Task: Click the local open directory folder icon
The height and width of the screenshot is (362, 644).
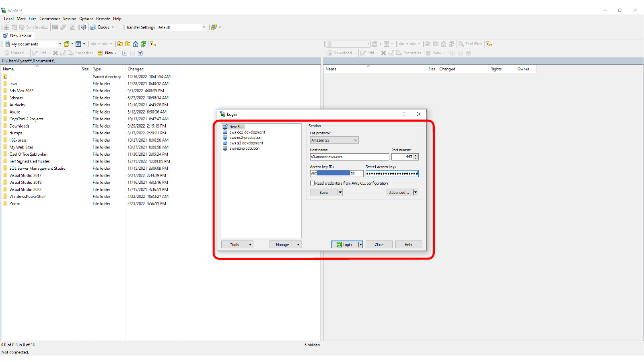Action: click(67, 44)
